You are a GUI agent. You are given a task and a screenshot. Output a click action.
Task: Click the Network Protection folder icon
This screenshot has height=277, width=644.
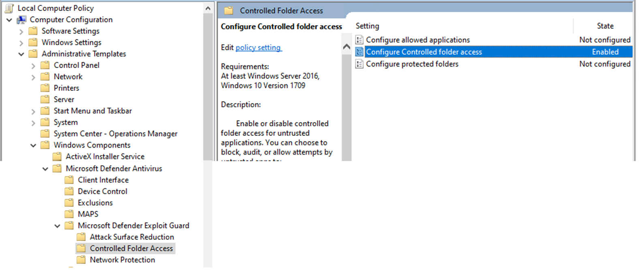point(81,260)
